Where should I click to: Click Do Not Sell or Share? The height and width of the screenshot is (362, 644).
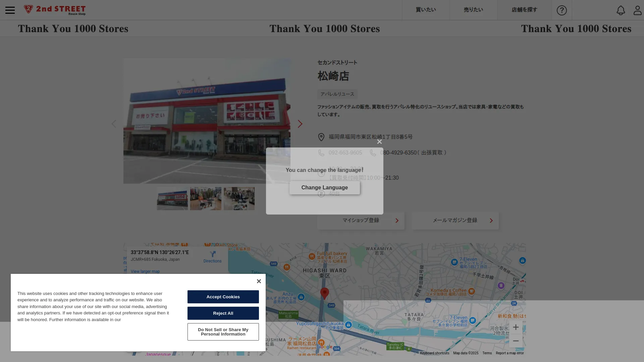pos(223,332)
